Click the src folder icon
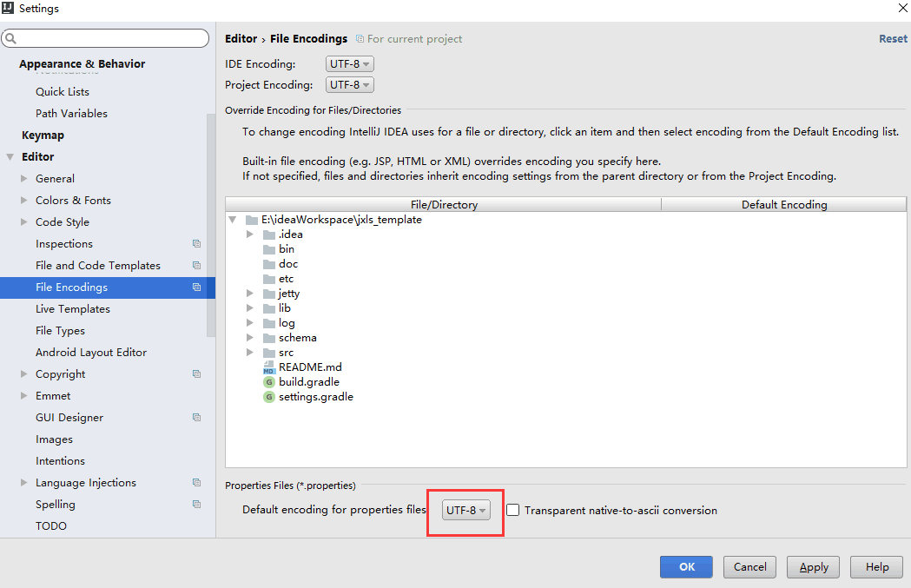 (x=269, y=353)
